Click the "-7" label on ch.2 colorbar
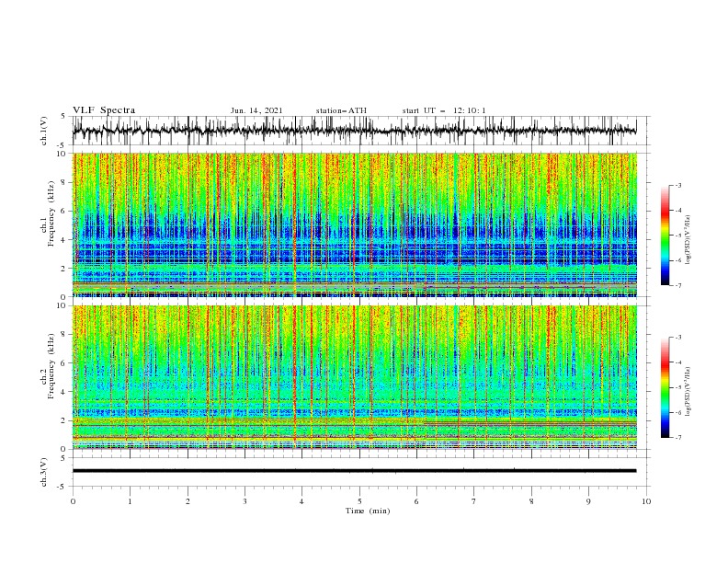Screen dimensions: 728x563 677,437
